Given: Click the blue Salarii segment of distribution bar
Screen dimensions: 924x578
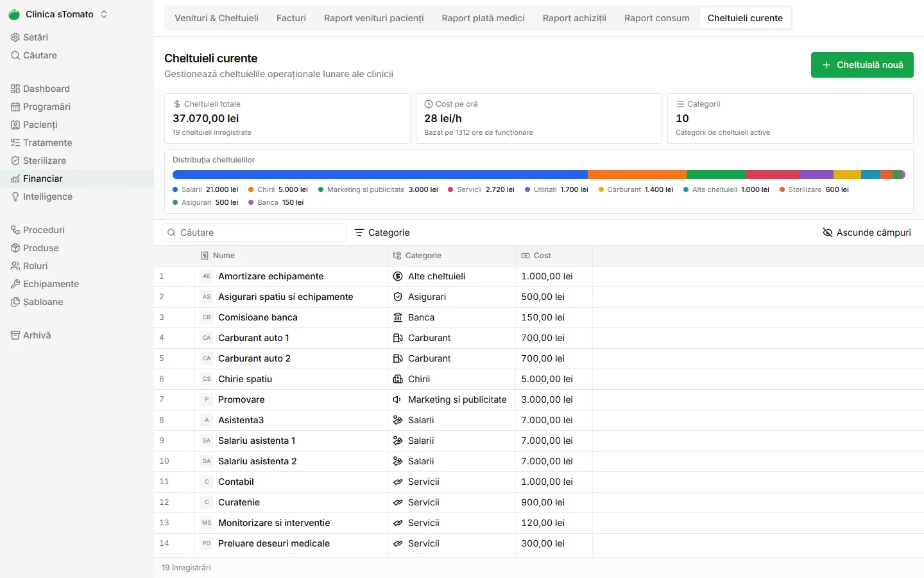Looking at the screenshot, I should pyautogui.click(x=380, y=175).
